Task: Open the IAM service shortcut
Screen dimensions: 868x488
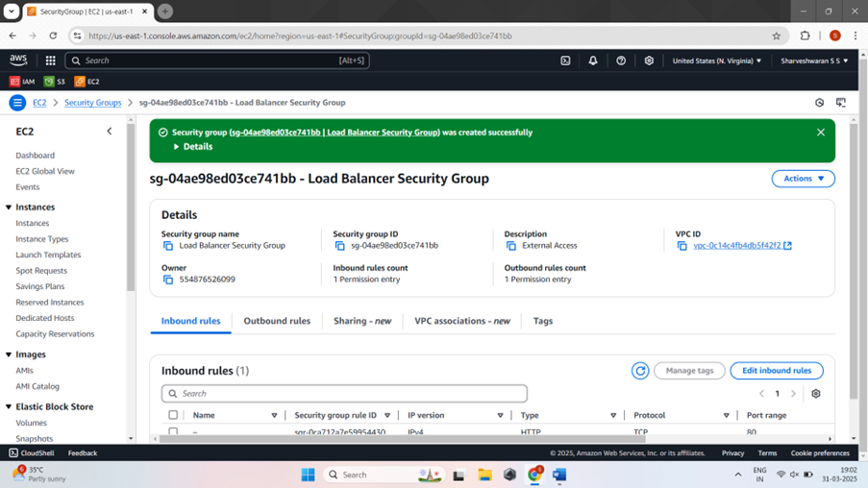Action: (22, 82)
